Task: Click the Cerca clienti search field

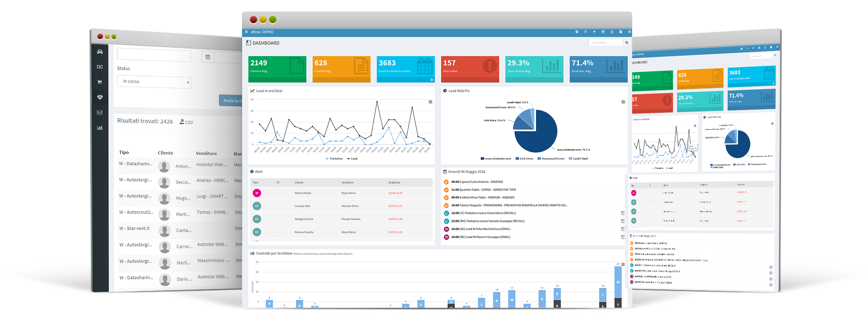Action: click(x=606, y=42)
